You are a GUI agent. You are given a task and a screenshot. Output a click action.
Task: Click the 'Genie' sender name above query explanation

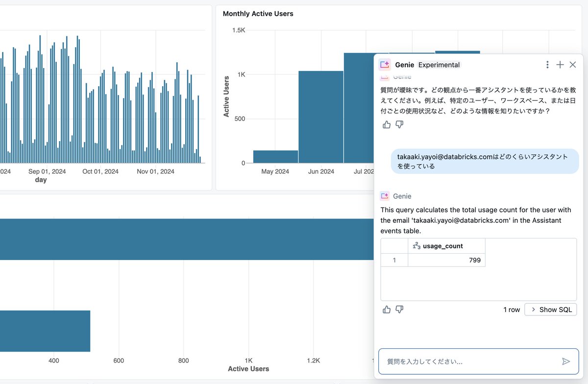402,196
